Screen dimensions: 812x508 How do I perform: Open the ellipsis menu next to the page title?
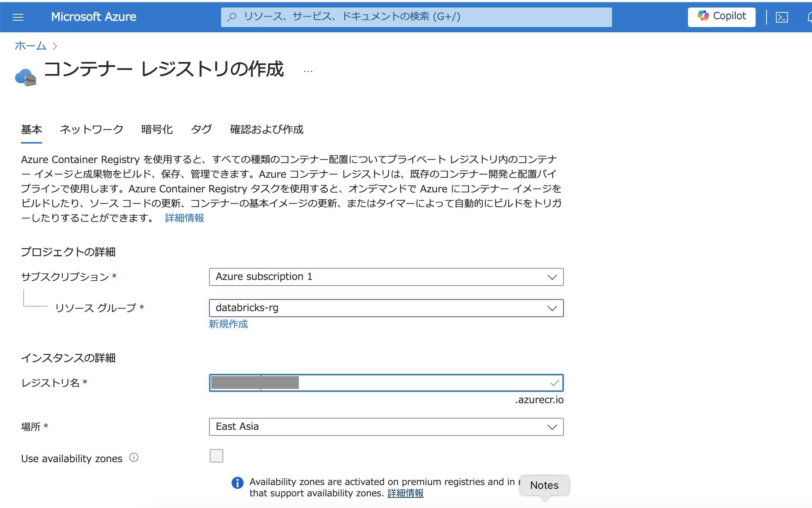pyautogui.click(x=308, y=71)
